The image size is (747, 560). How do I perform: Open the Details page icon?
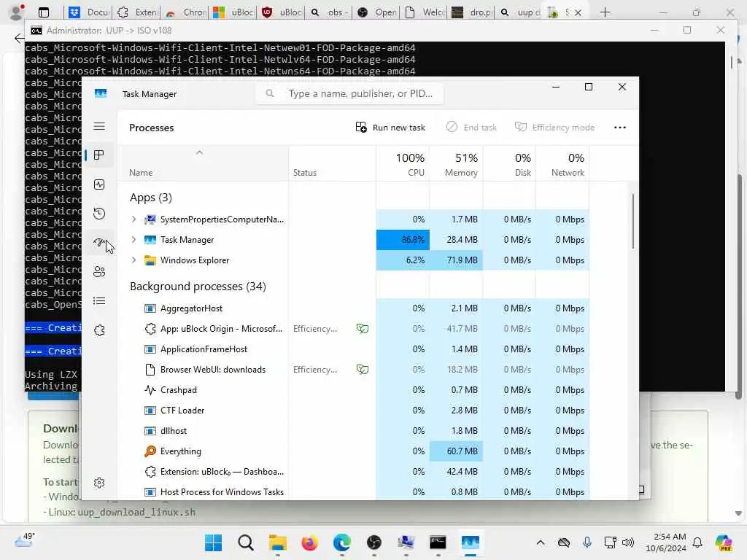click(x=99, y=301)
